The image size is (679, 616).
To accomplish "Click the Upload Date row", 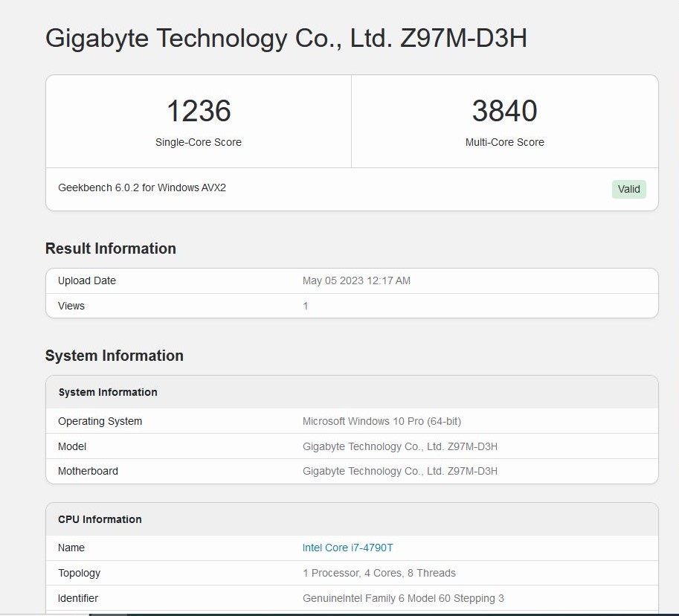I will [86, 280].
